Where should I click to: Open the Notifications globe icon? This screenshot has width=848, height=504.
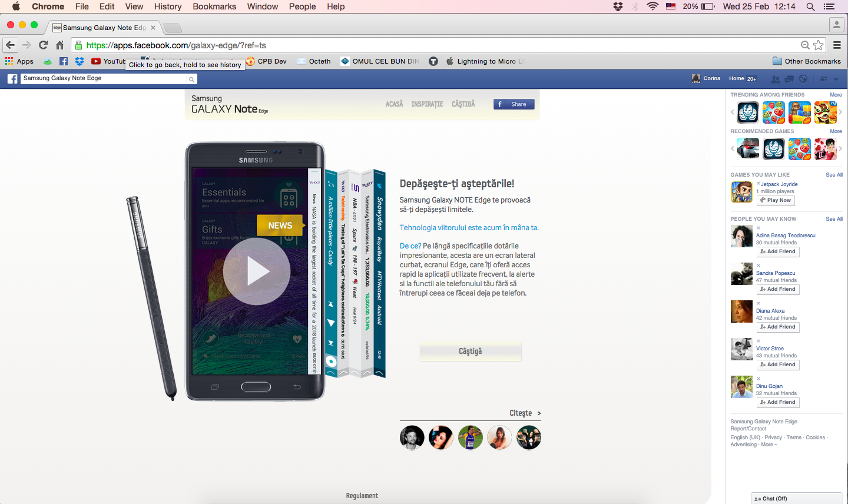click(x=803, y=79)
